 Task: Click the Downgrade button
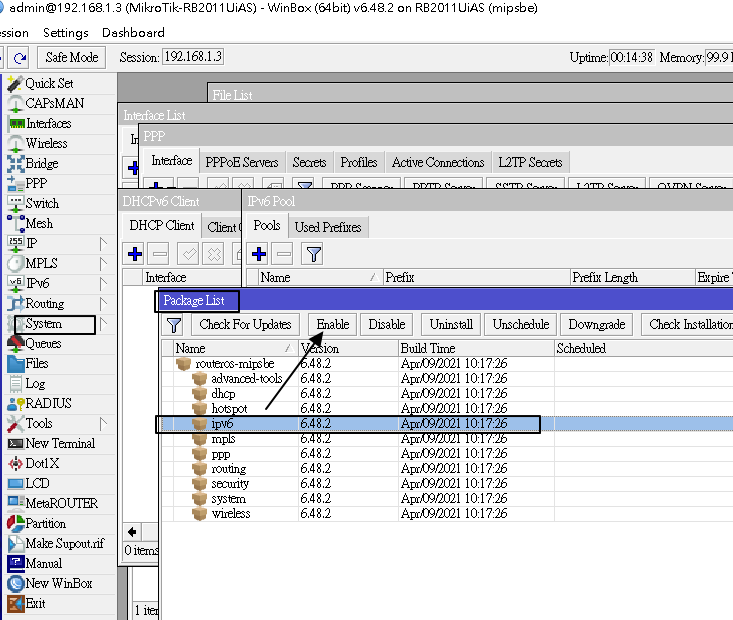(x=596, y=324)
